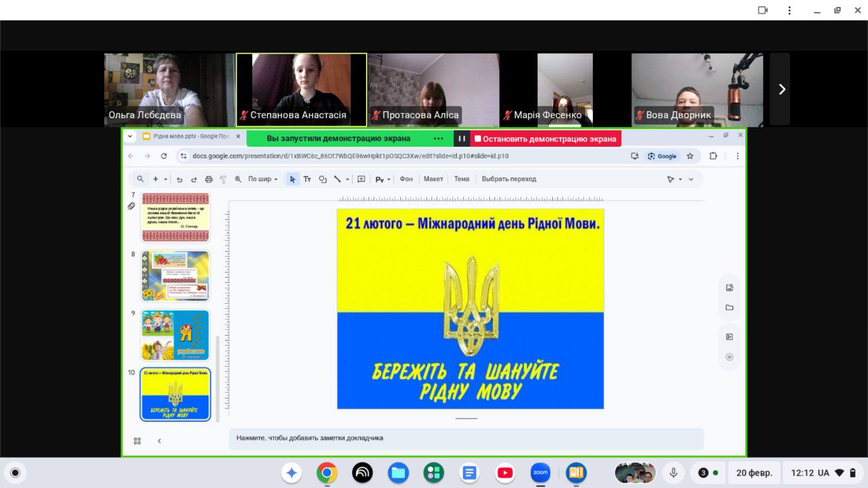The image size is (868, 488).
Task: Click Остановить демонстрацию экрана button
Action: pos(546,139)
